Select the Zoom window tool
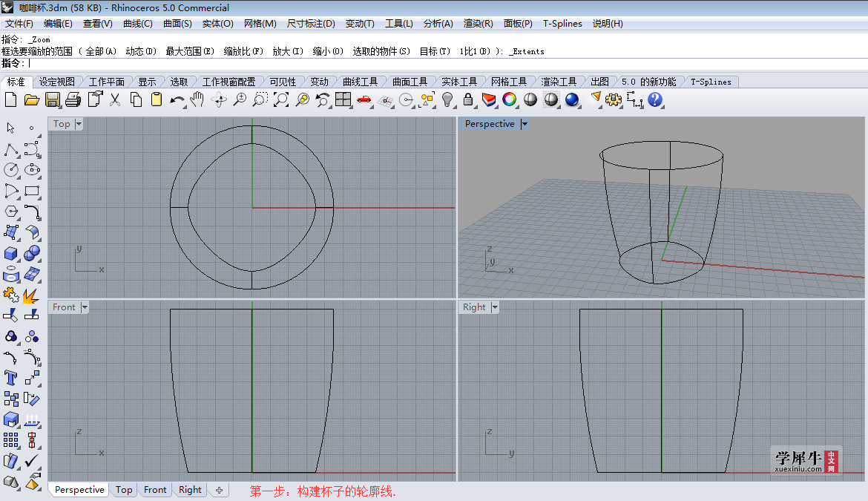 click(260, 99)
